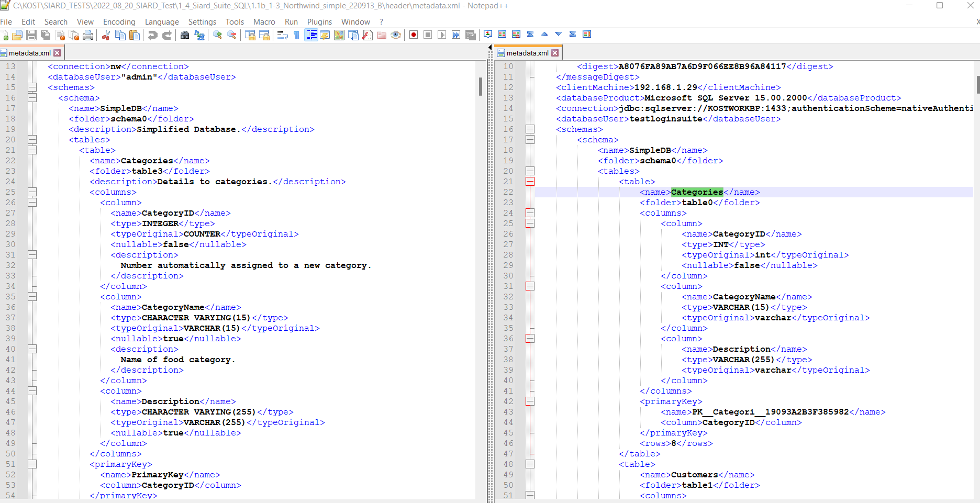The image size is (980, 503).
Task: Print the metadata.xml document
Action: (x=88, y=35)
